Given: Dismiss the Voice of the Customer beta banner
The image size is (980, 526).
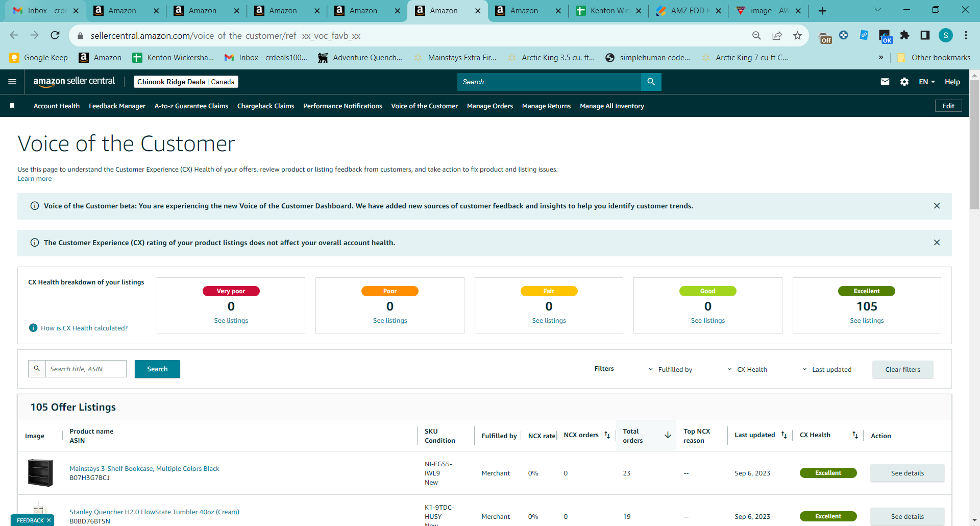Looking at the screenshot, I should click(x=937, y=206).
